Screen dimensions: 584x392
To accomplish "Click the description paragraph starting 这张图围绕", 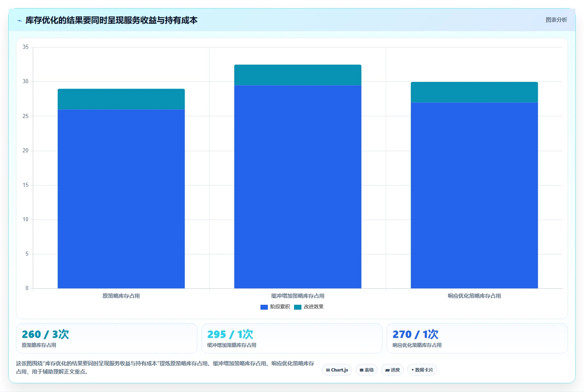I will (x=165, y=367).
